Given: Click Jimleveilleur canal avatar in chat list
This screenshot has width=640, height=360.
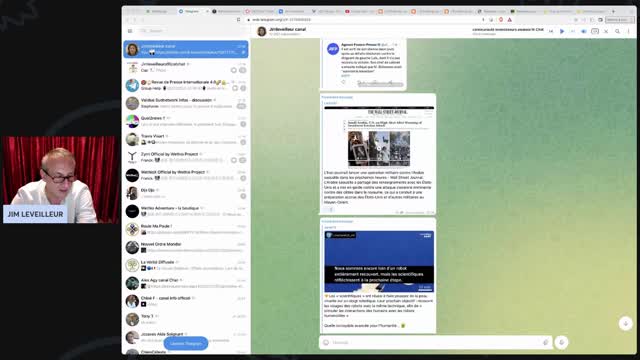Looking at the screenshot, I should pos(132,49).
